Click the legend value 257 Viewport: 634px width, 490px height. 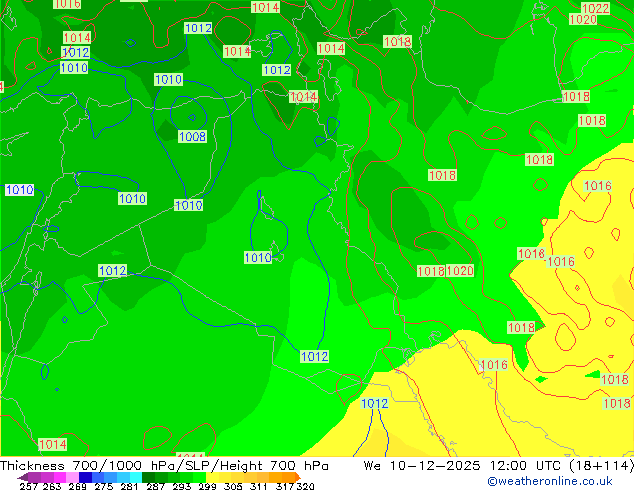(x=29, y=486)
